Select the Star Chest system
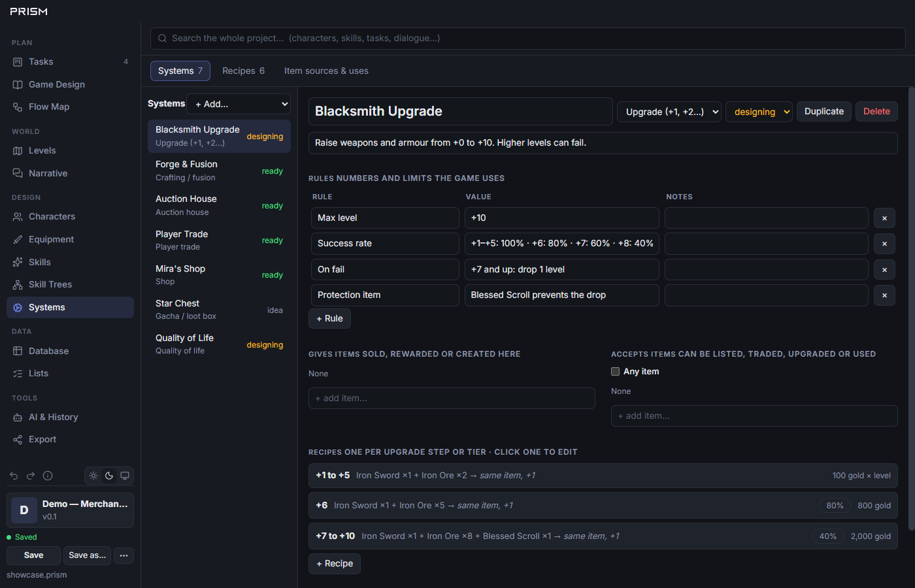 pos(219,310)
